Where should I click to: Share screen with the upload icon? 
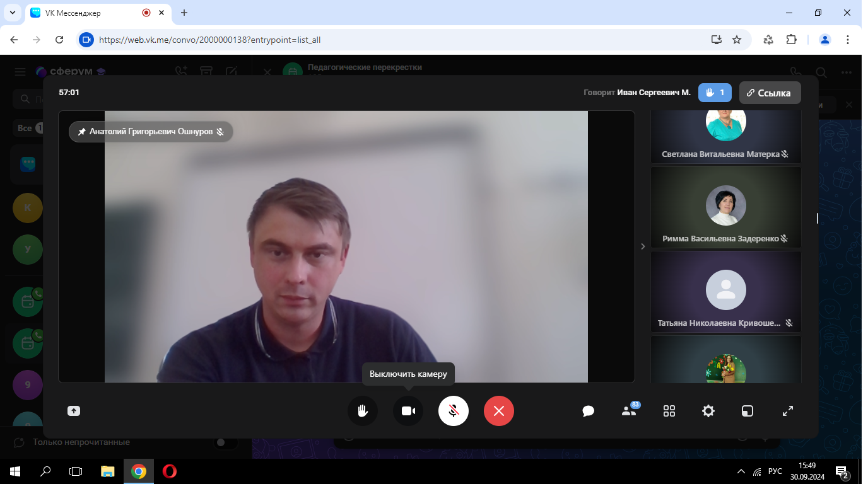[x=74, y=411]
